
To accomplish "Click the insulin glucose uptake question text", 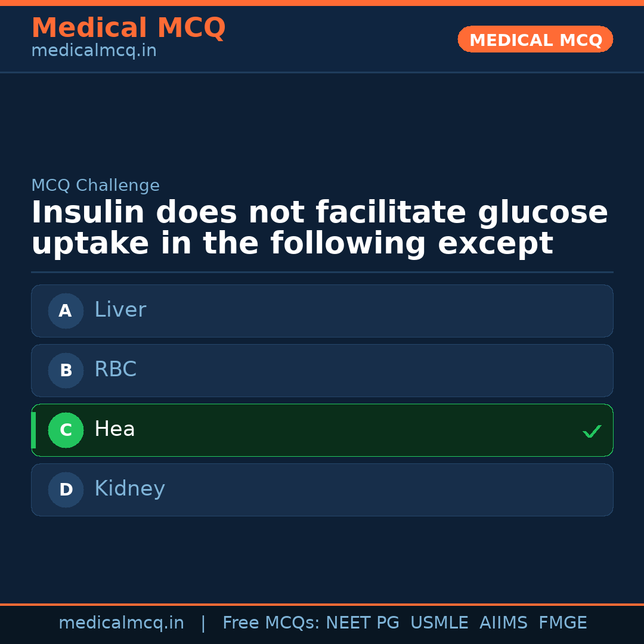I will click(320, 228).
